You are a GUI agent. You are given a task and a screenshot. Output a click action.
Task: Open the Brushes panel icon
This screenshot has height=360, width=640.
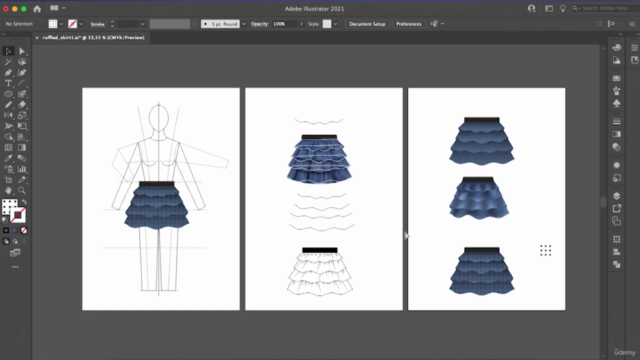point(617,91)
